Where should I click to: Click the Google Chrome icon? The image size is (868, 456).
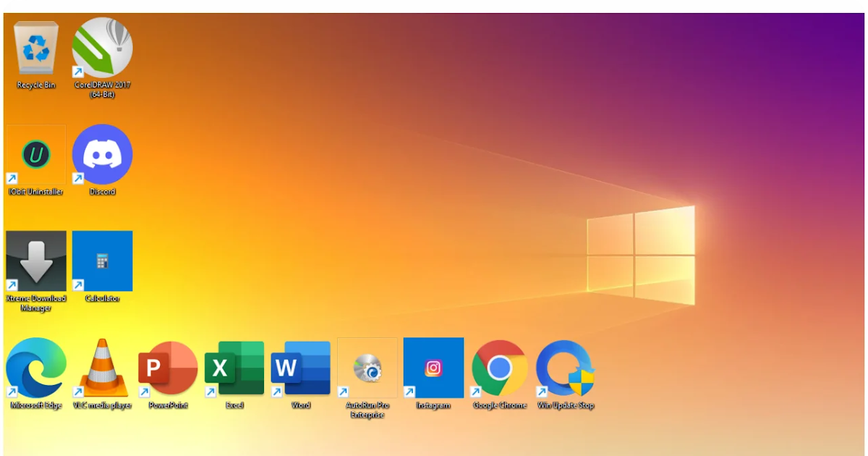pos(500,368)
